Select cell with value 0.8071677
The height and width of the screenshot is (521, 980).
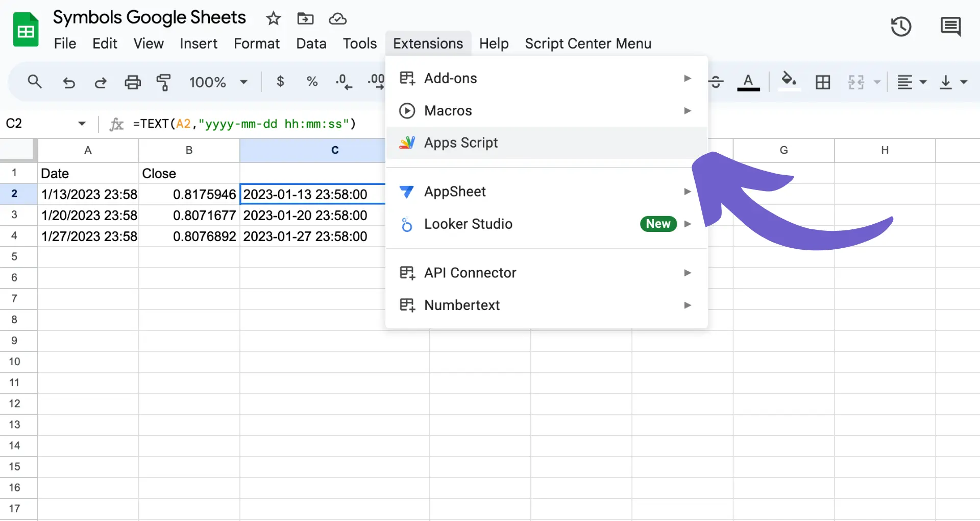[189, 215]
